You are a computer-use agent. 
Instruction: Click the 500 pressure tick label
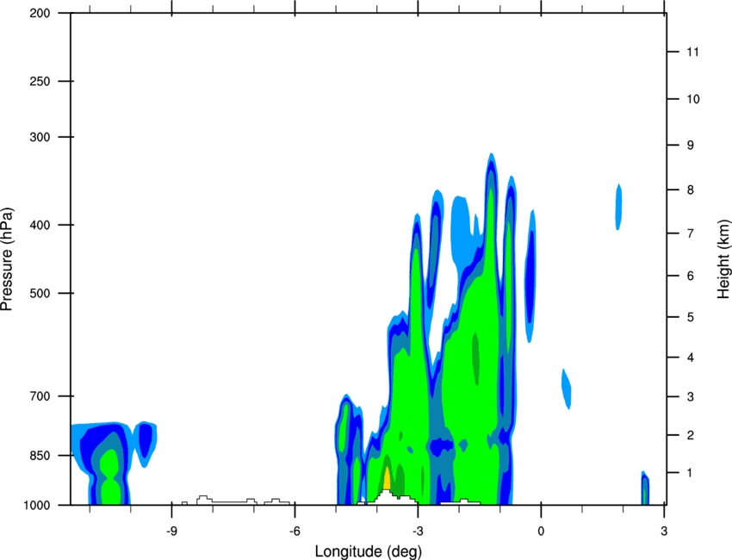pyautogui.click(x=40, y=293)
